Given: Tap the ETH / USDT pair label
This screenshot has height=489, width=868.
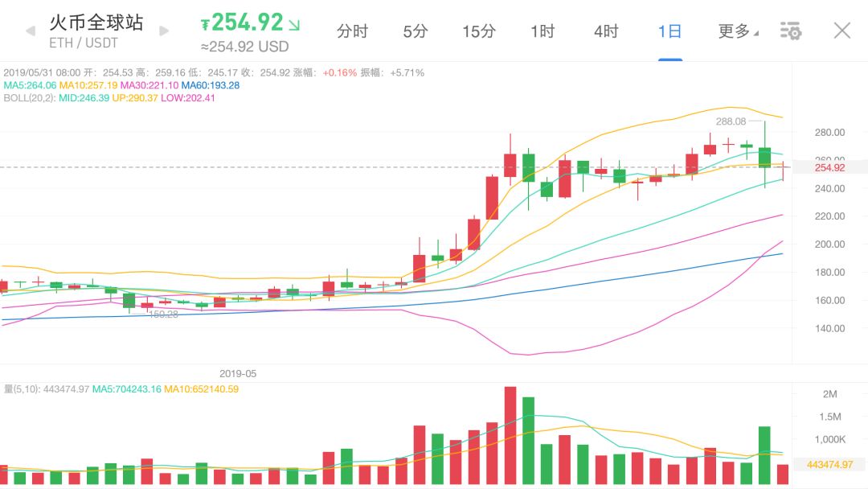Looking at the screenshot, I should pos(86,43).
